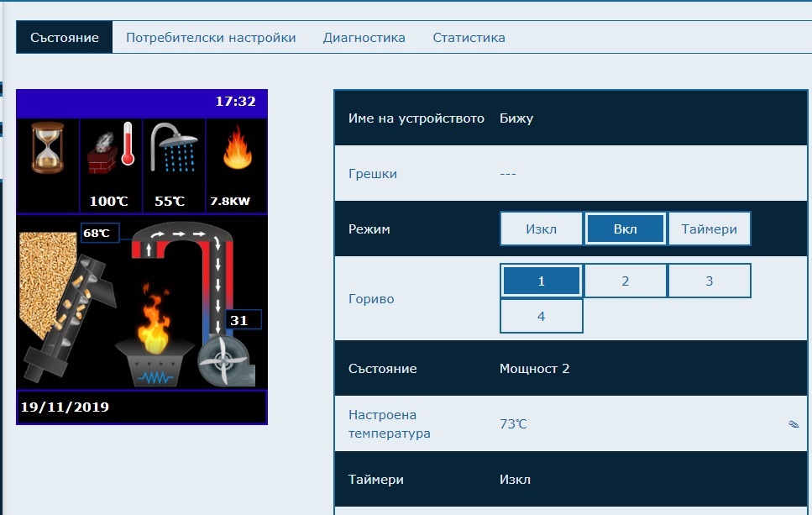Open the Потребителски настройки tab
Image resolution: width=812 pixels, height=515 pixels.
pyautogui.click(x=211, y=38)
